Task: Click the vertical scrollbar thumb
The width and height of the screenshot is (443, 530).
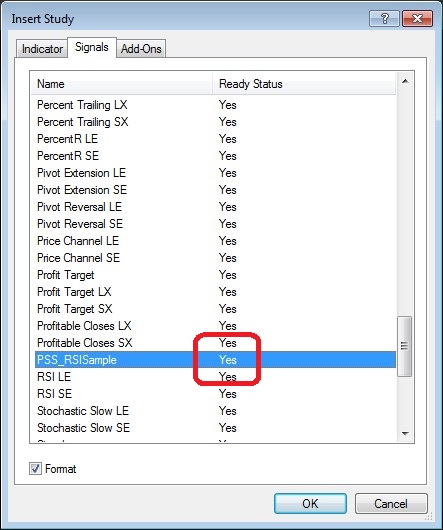Action: [x=404, y=346]
